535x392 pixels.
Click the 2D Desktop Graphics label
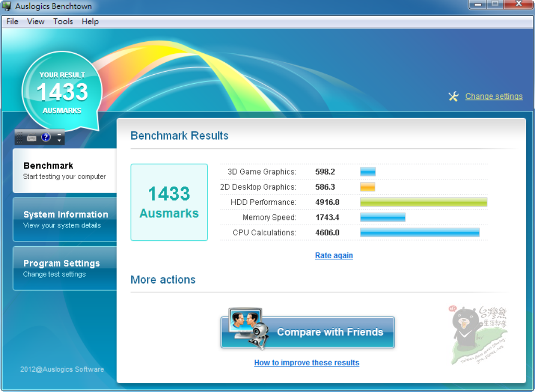click(x=258, y=187)
